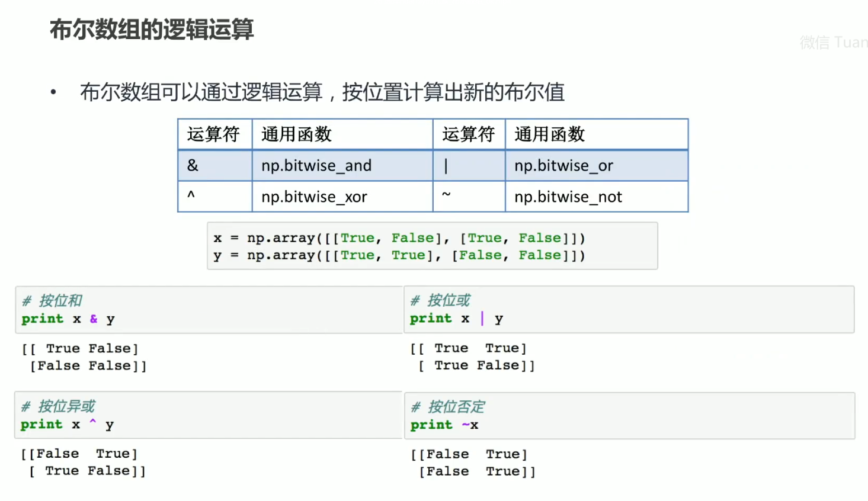
Task: Click second 通用函数 column header
Action: (597, 134)
